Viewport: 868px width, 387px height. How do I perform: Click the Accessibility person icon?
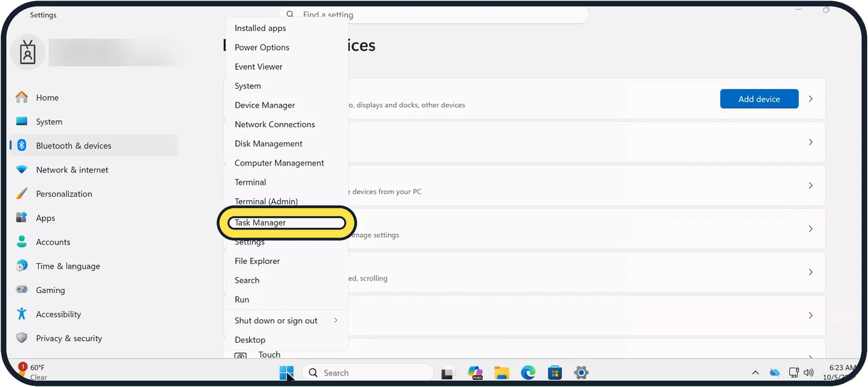pos(22,314)
